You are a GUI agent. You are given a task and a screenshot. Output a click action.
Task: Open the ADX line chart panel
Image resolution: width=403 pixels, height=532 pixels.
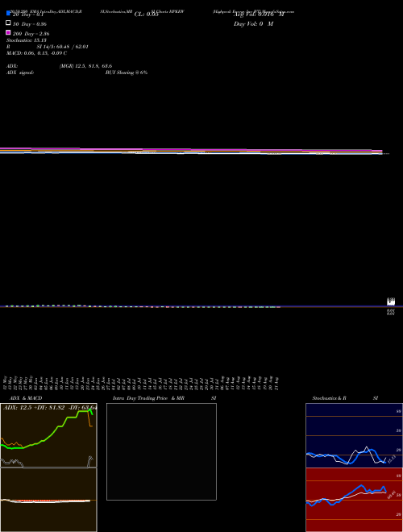[48, 435]
